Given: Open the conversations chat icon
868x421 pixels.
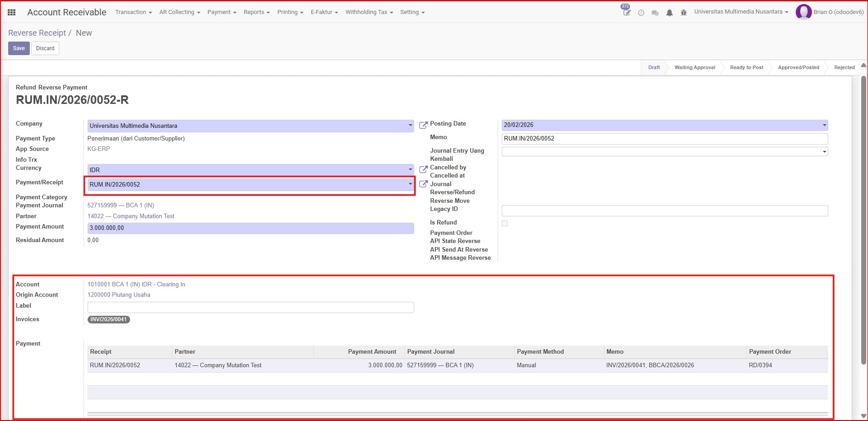Looking at the screenshot, I should pos(655,13).
